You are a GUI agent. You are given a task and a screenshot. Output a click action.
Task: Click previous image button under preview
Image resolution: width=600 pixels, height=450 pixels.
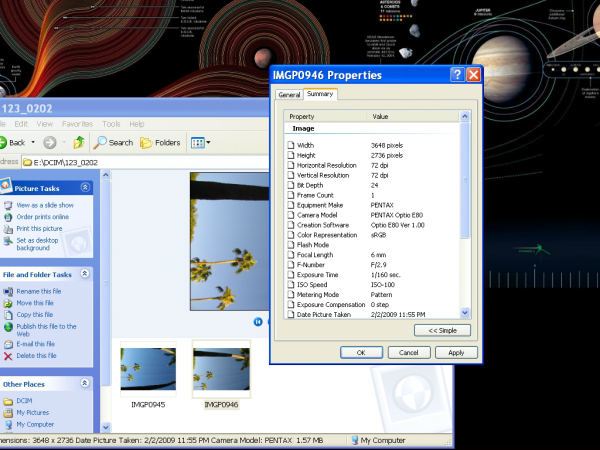click(x=258, y=321)
